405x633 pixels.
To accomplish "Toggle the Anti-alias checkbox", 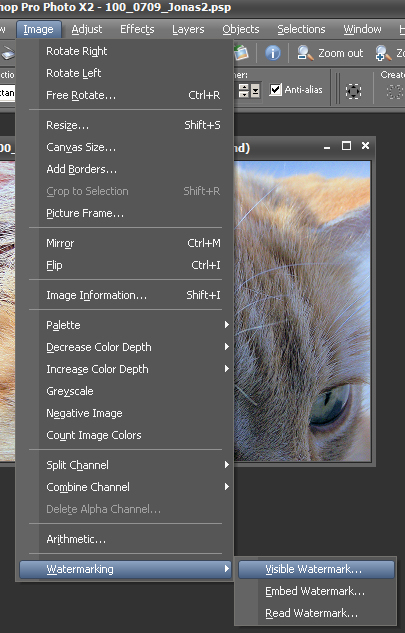I will tap(275, 90).
